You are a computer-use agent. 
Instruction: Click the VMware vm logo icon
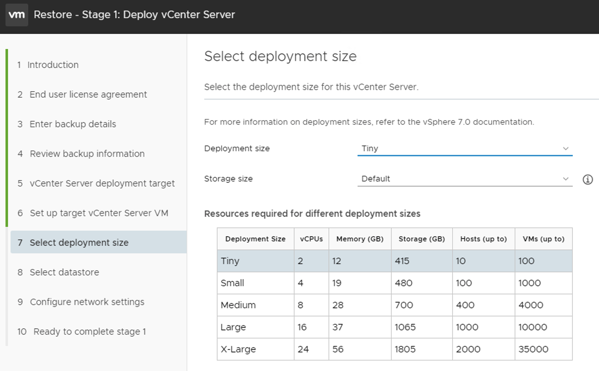coord(17,15)
